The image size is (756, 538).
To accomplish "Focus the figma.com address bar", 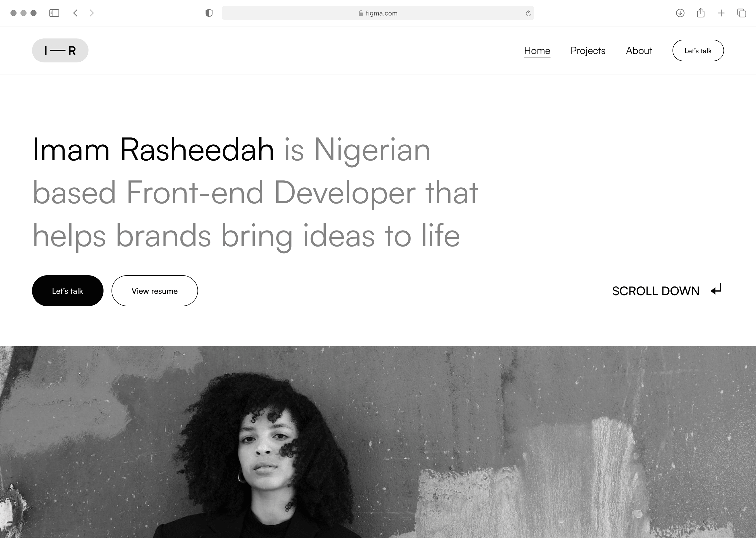I will click(378, 13).
